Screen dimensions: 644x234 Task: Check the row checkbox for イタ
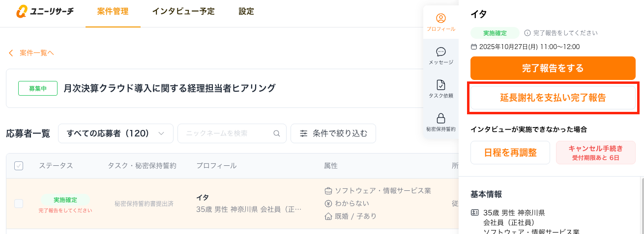(19, 204)
